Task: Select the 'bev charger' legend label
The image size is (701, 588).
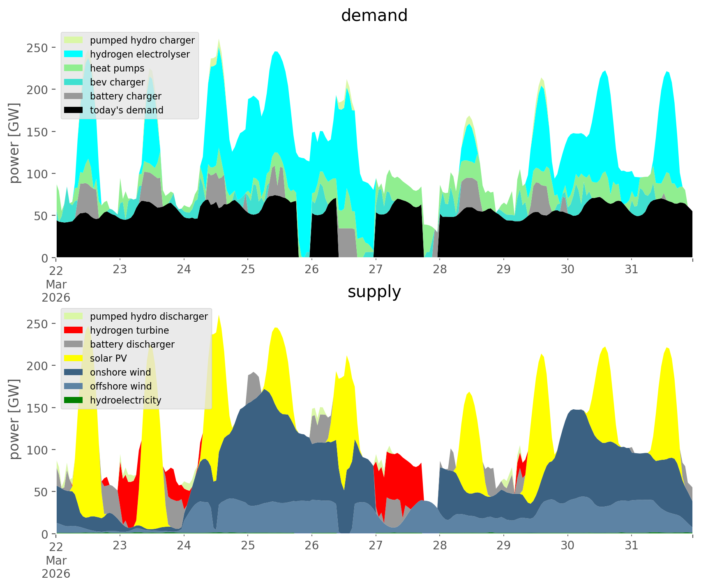Action: pos(117,82)
